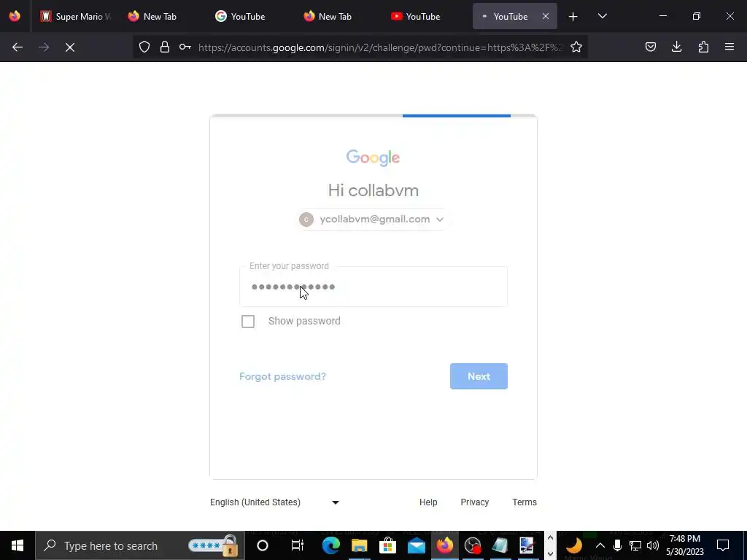Show hidden system tray icons

pyautogui.click(x=600, y=545)
